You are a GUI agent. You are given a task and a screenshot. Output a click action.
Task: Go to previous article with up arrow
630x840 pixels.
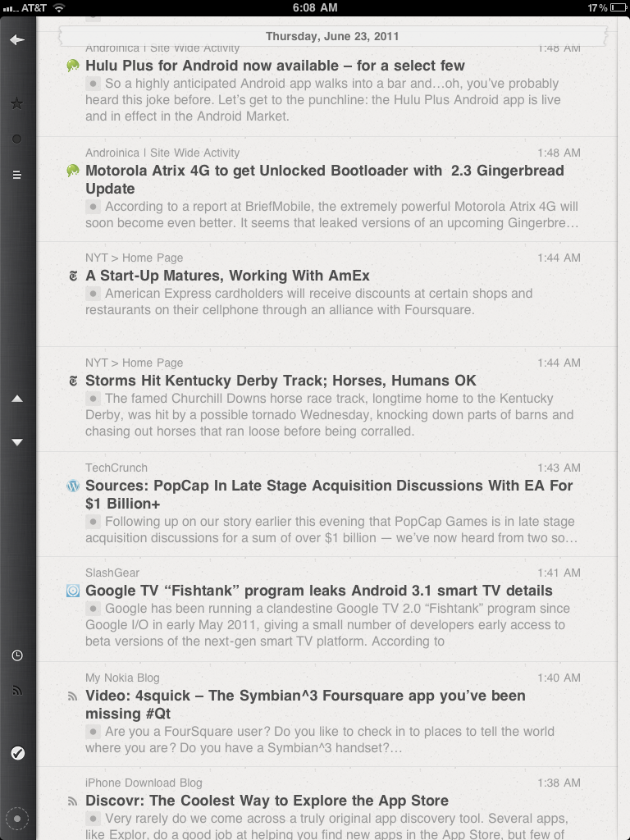[17, 399]
